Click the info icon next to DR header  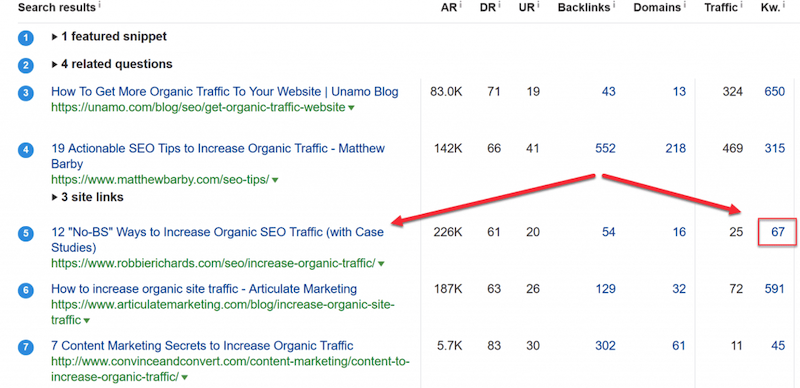(x=499, y=5)
